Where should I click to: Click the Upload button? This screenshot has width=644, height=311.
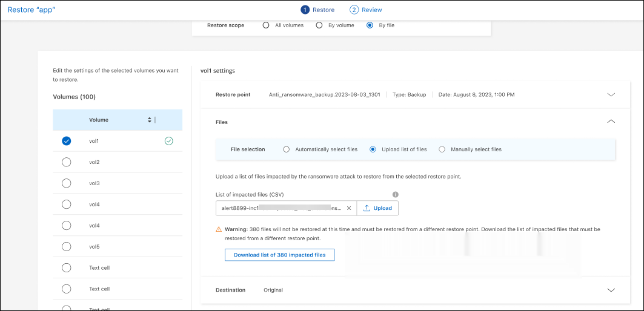click(377, 208)
